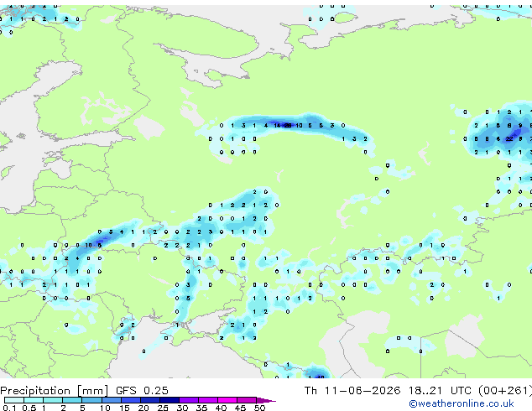Image resolution: width=532 pixels, height=411 pixels.
Task: Click the 0.5–1 mm legend color box
Action: coord(34,400)
